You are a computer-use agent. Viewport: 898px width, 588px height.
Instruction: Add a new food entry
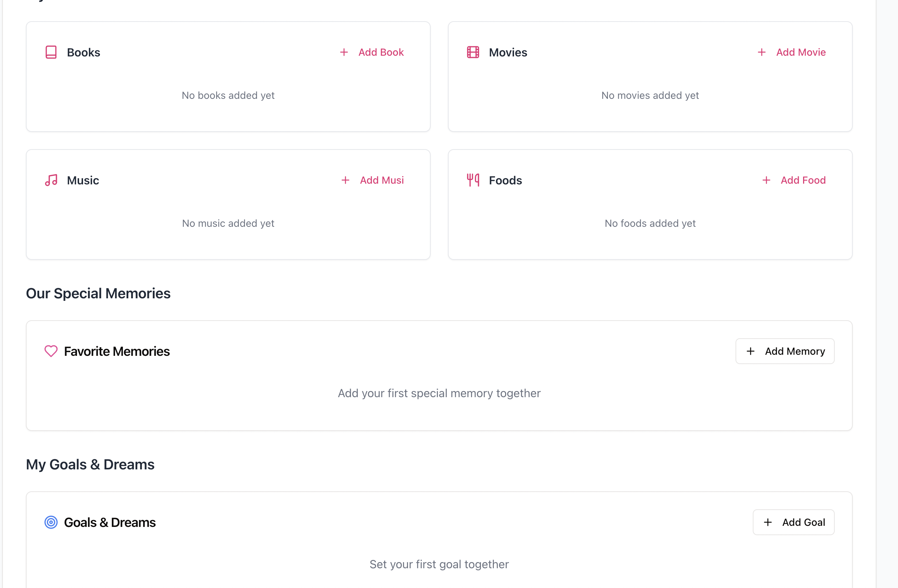click(x=794, y=180)
